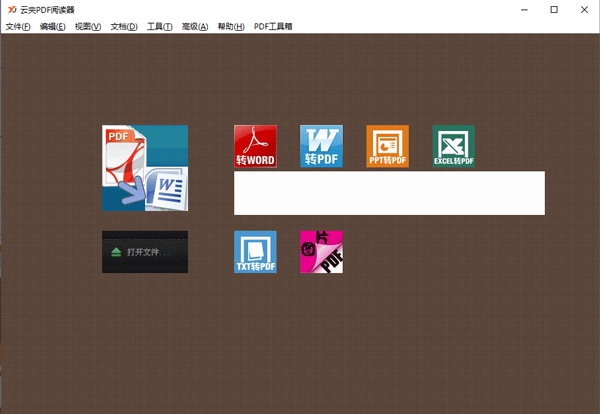
Task: Open the 视图(V) menu
Action: pos(88,26)
